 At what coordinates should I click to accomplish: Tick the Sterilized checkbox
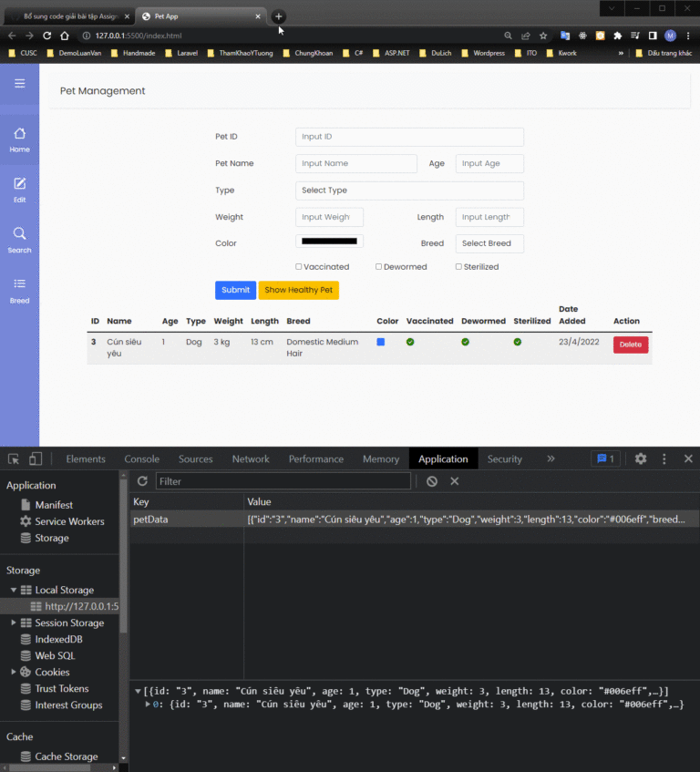point(458,267)
